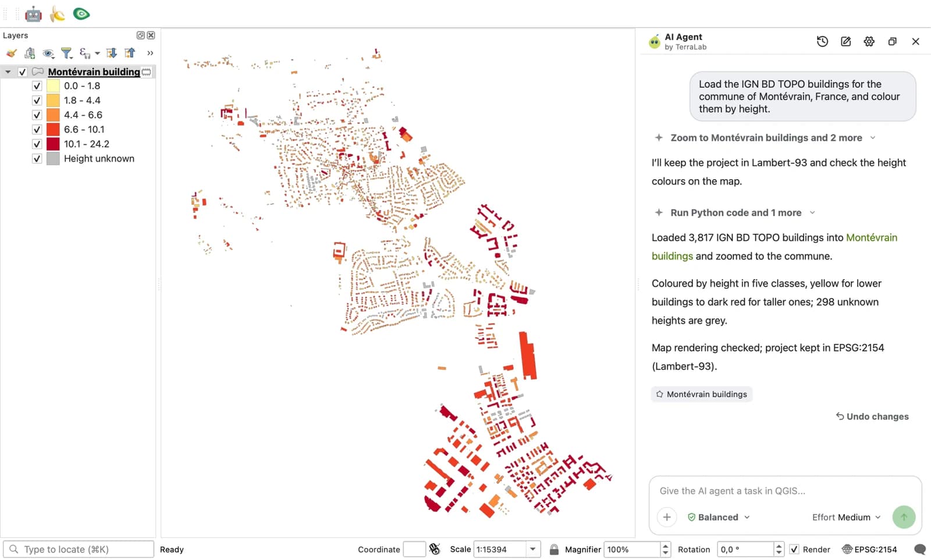Collapse the Montévrain buildings layer tree

click(x=8, y=72)
